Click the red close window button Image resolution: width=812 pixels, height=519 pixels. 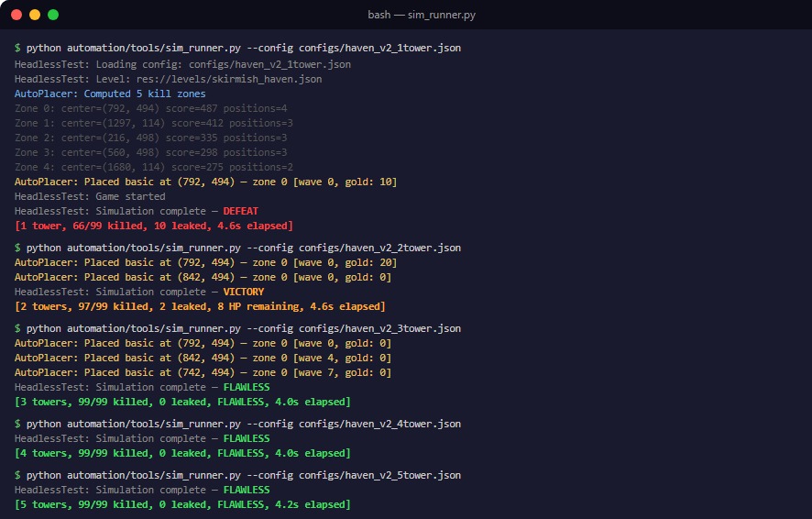point(16,15)
